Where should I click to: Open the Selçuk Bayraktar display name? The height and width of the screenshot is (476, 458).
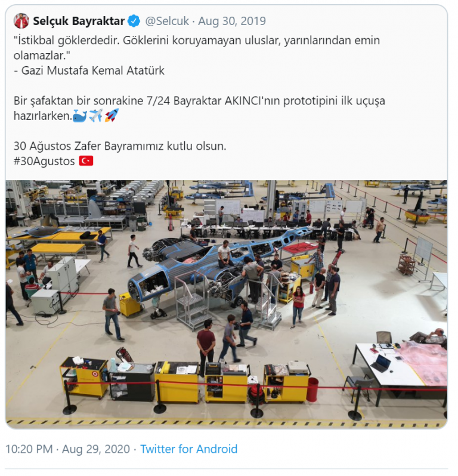click(x=79, y=21)
